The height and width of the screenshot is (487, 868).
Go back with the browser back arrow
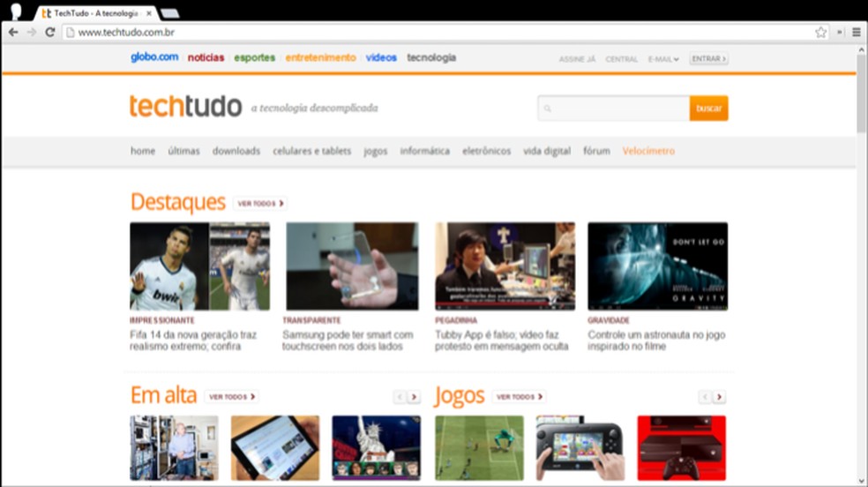tap(13, 32)
